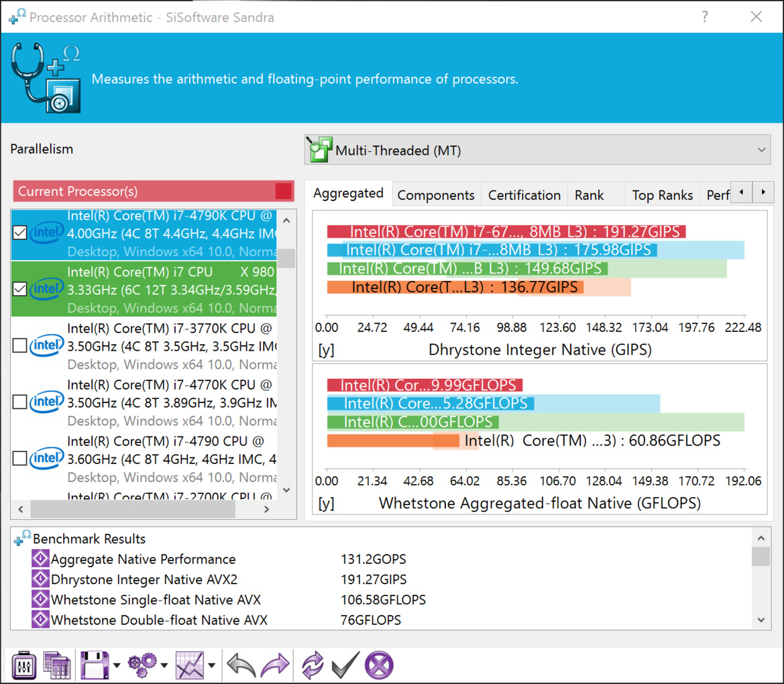The height and width of the screenshot is (684, 784).
Task: Uncheck the Core i7-4790K processor checkbox
Action: pos(20,233)
